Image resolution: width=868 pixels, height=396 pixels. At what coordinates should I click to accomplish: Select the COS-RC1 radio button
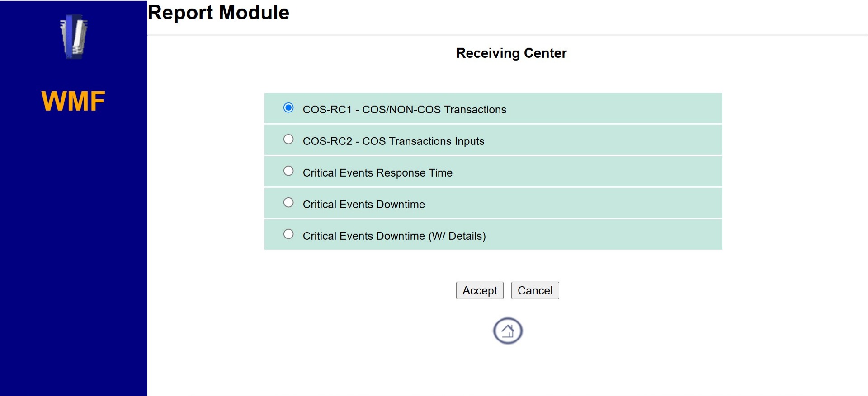click(288, 107)
